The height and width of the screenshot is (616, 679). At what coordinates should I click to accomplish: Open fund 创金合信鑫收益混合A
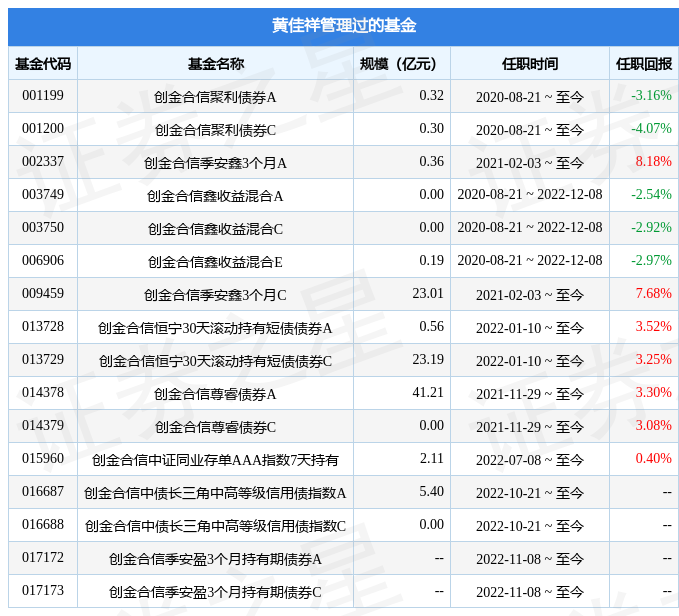click(x=215, y=195)
